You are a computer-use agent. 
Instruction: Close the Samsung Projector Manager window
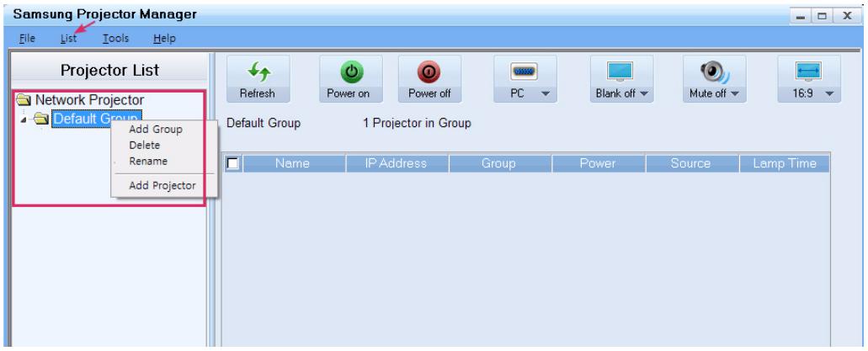click(846, 16)
